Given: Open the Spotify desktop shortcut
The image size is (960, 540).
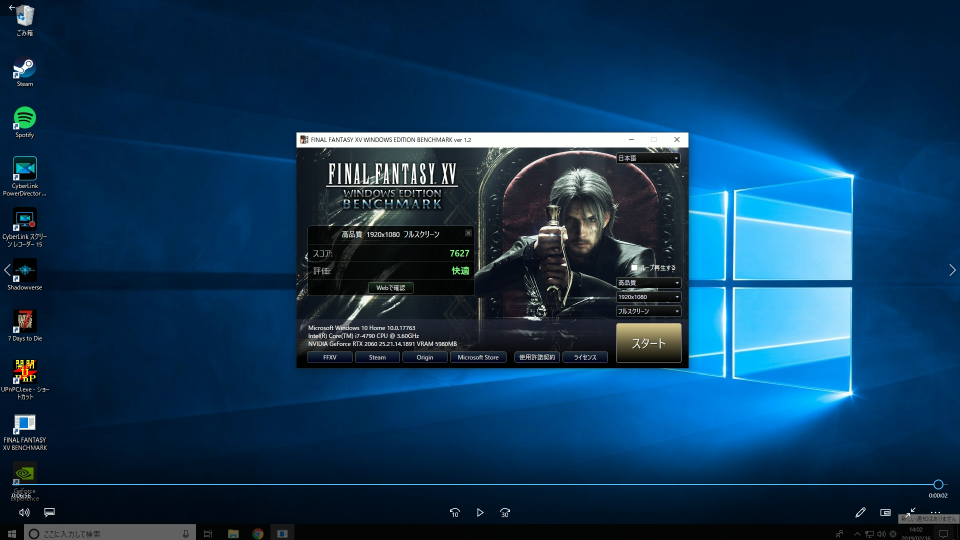Looking at the screenshot, I should (x=24, y=122).
